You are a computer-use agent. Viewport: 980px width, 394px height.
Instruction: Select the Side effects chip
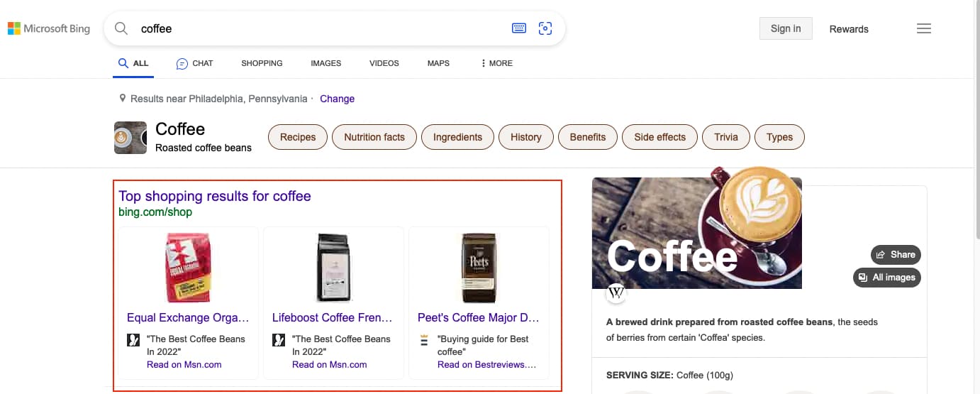[660, 137]
